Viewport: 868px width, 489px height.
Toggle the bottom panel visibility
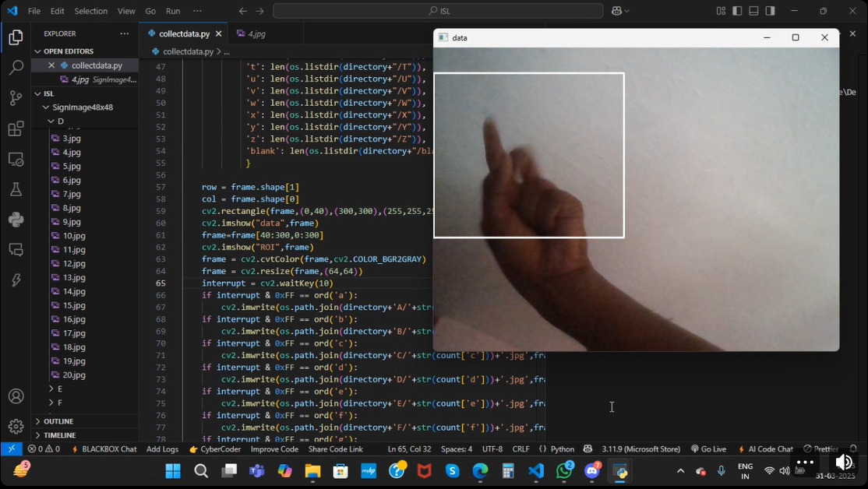click(x=753, y=10)
